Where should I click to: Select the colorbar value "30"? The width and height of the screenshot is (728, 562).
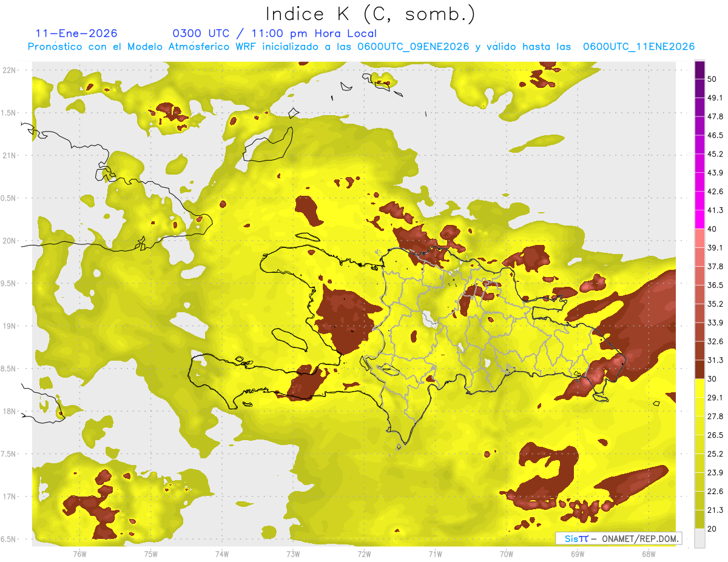(712, 379)
